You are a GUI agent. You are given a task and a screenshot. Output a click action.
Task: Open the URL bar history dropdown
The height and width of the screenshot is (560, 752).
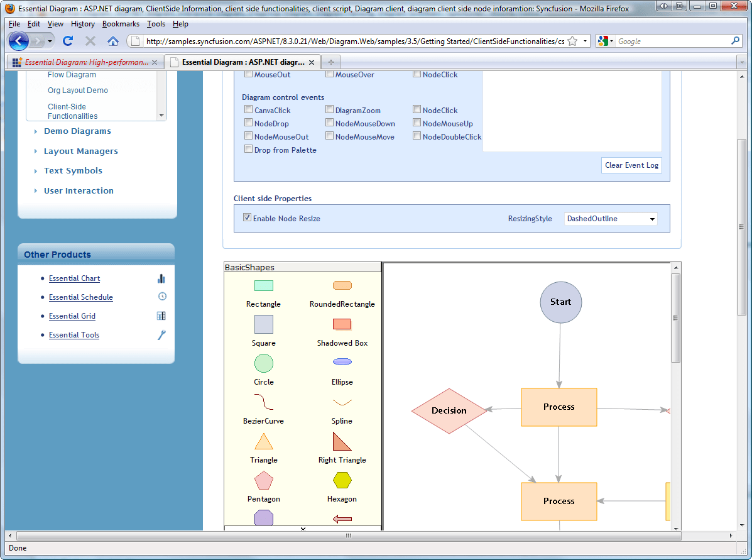(585, 41)
